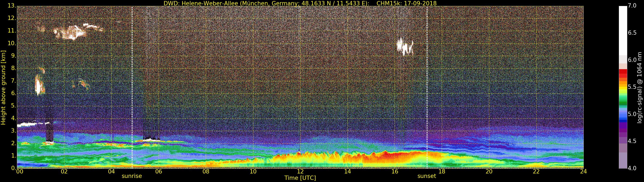This screenshot has height=182, width=644.
Task: Click the "Height above ground [km]" axis label
Action: (x=3, y=87)
